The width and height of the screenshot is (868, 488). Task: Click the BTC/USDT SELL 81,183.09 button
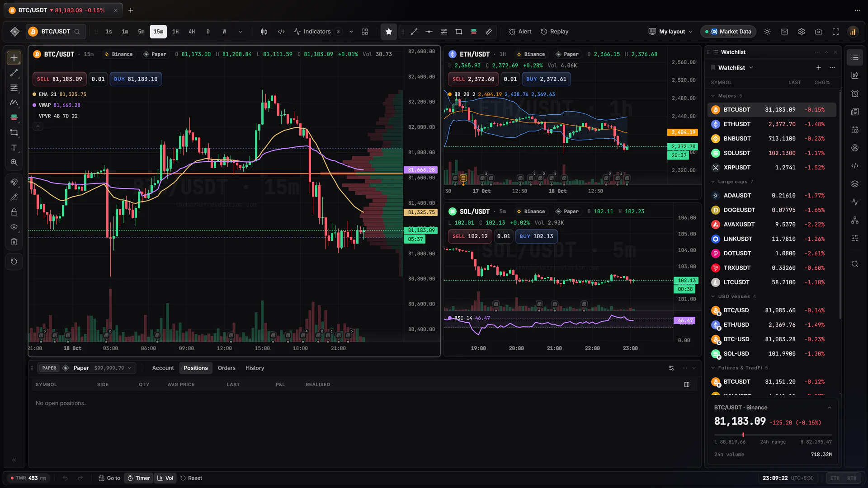pos(59,79)
